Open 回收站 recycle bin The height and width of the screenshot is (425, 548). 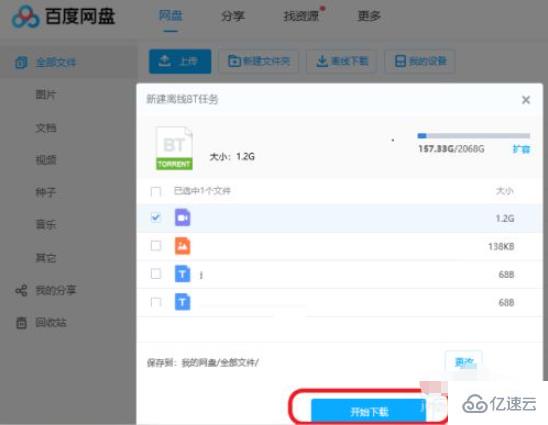click(x=51, y=322)
